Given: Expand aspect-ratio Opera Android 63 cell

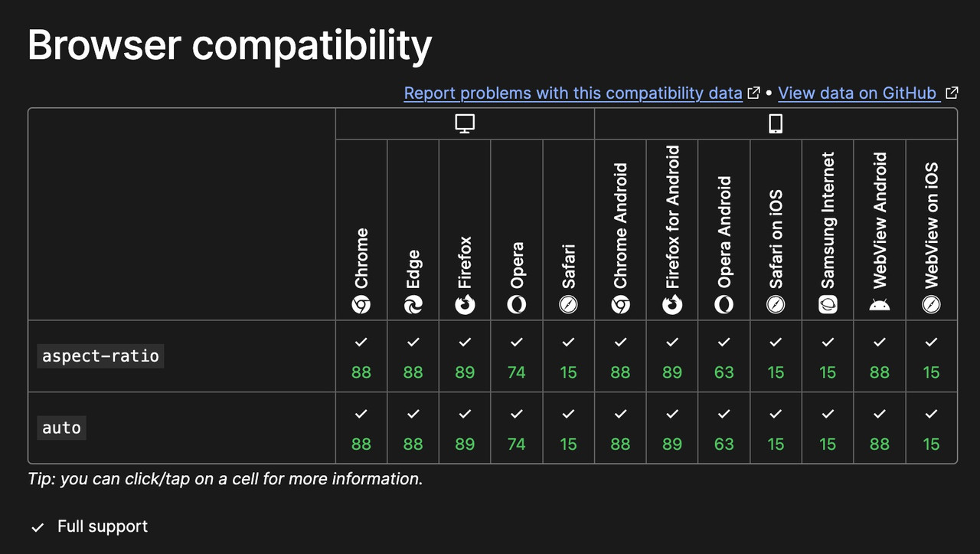Looking at the screenshot, I should pyautogui.click(x=724, y=356).
